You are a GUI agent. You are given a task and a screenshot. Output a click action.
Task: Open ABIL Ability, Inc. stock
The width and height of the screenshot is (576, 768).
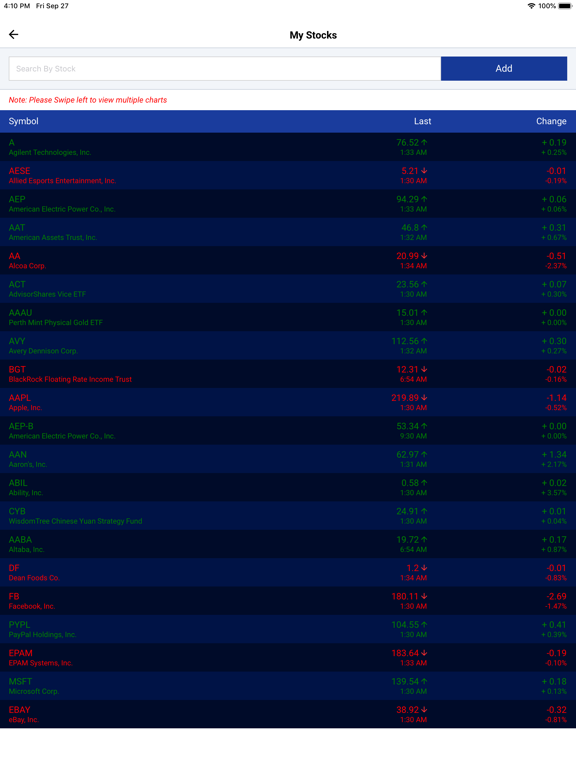click(x=288, y=488)
